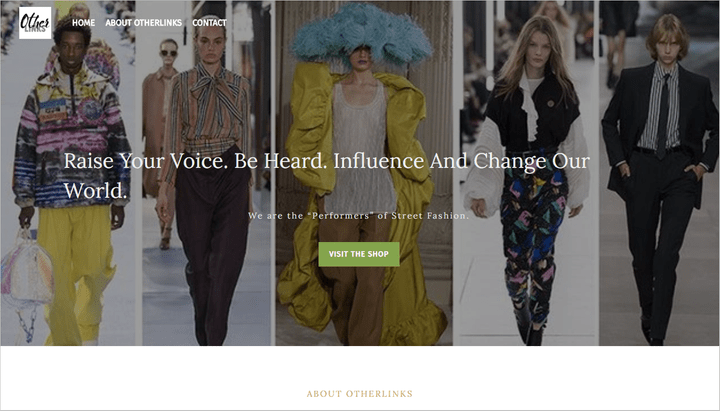Select the gold About Otherlinks section heading
Image resolution: width=720 pixels, height=411 pixels.
click(360, 394)
